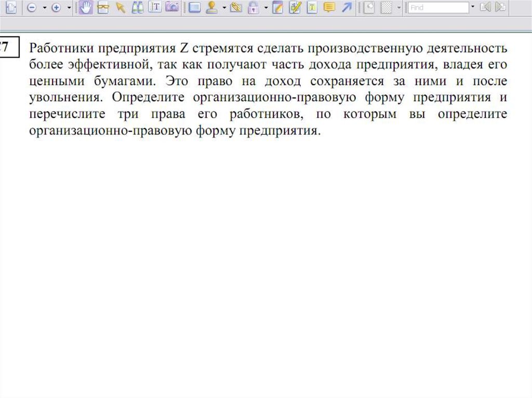Click the zoom in plus button
Image resolution: width=532 pixels, height=398 pixels.
[x=56, y=7]
